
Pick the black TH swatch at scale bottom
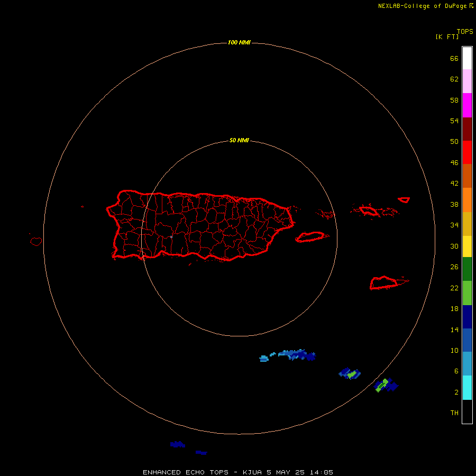pos(467,411)
